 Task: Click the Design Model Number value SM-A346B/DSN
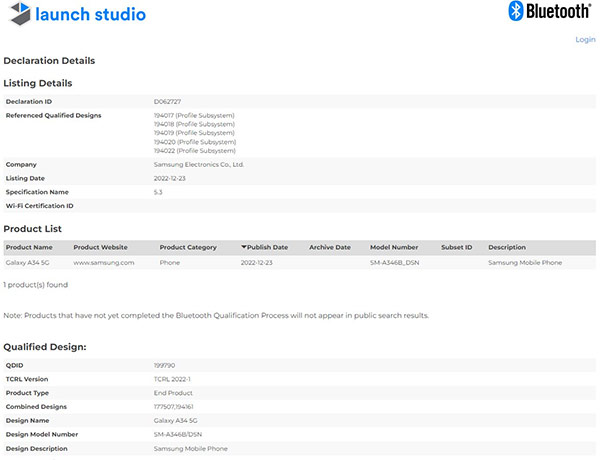(178, 434)
